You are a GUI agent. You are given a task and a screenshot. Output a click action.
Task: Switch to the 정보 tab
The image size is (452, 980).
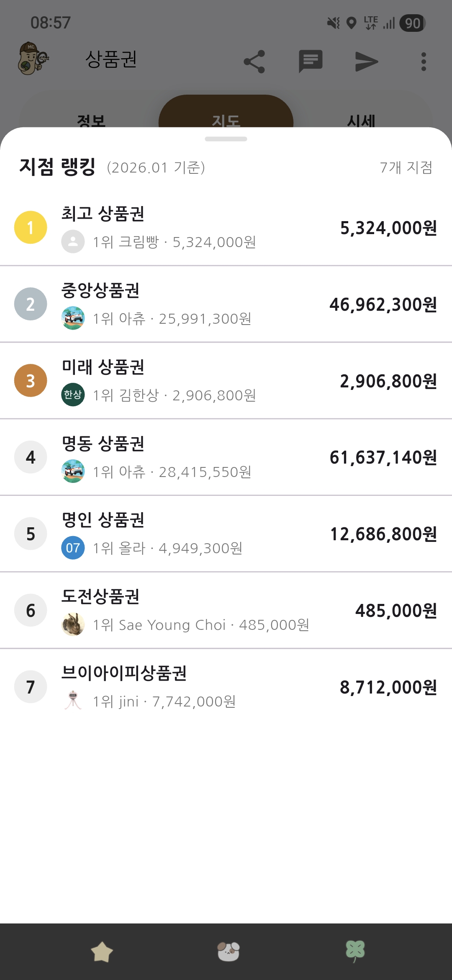[x=91, y=119]
